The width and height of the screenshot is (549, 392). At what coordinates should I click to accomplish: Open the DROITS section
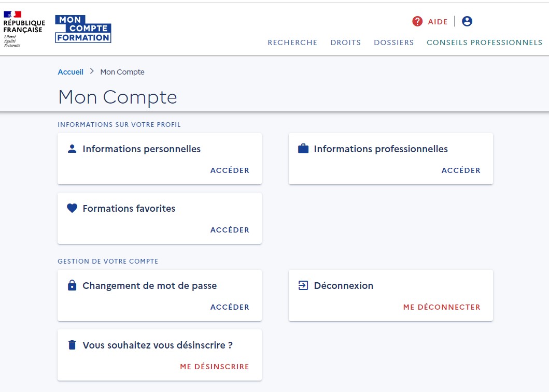point(345,42)
